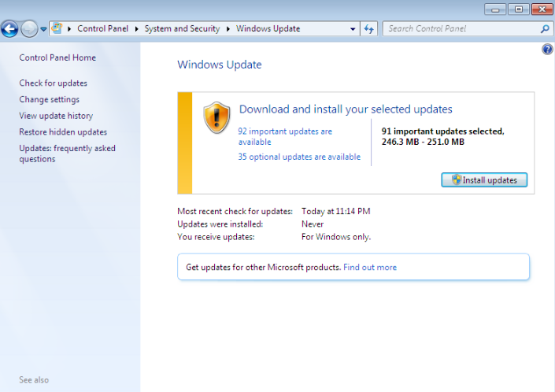Click Check for updates
The image size is (555, 392).
[53, 83]
